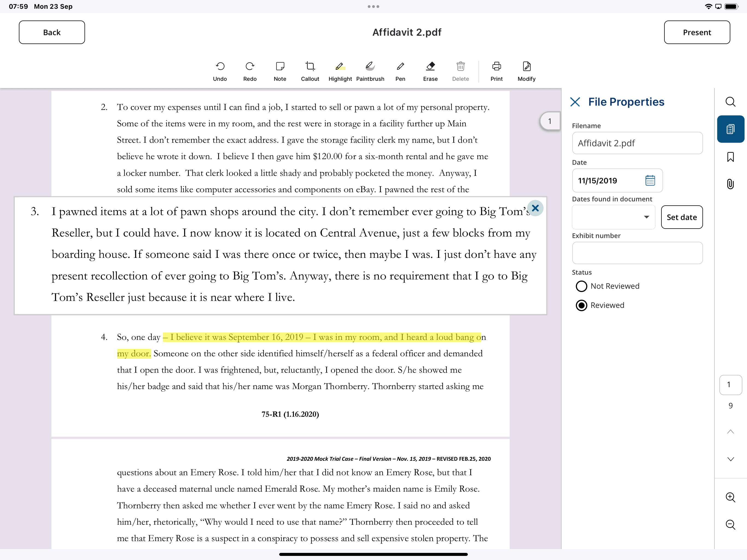Click the Mock Trial Case header line
747x560 pixels.
[x=389, y=459]
